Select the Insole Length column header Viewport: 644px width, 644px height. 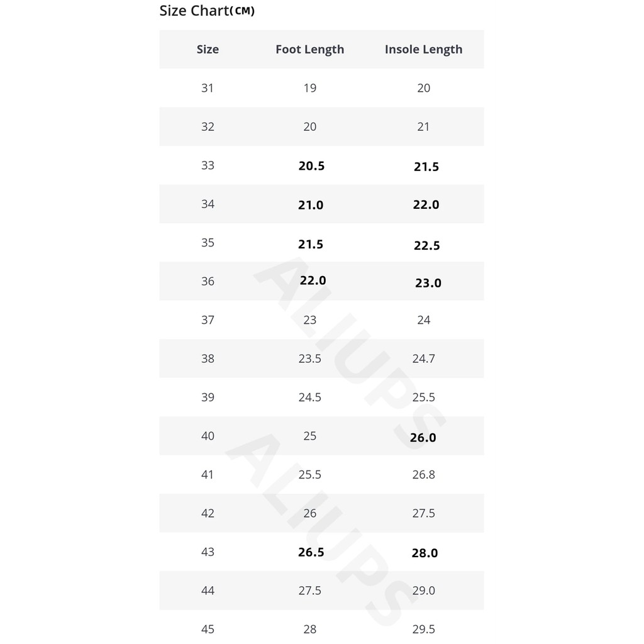[x=423, y=50]
